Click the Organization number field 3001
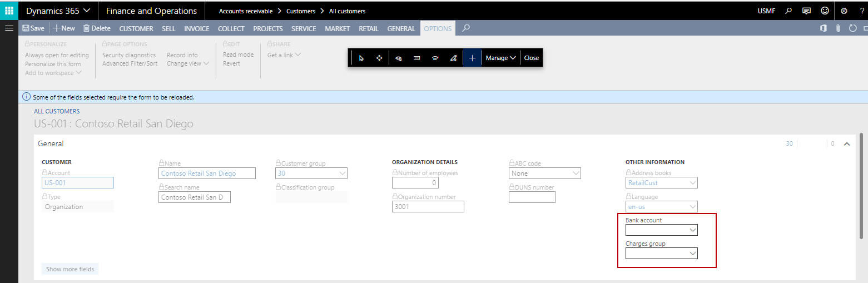 click(x=428, y=207)
